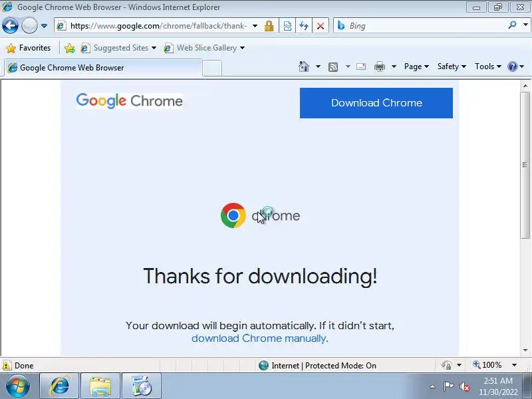This screenshot has height=399, width=532.
Task: Click the Read Mail envelope icon
Action: 361,66
